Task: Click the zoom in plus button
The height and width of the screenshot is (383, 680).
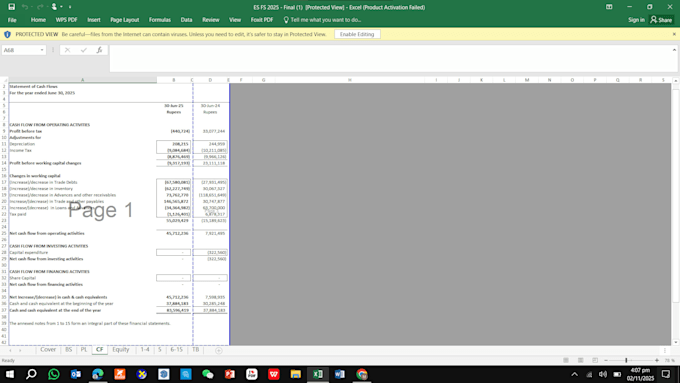Action: [657, 360]
